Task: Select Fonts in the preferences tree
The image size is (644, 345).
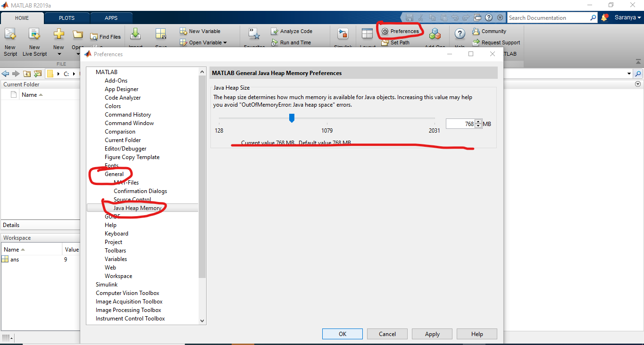Action: point(112,165)
